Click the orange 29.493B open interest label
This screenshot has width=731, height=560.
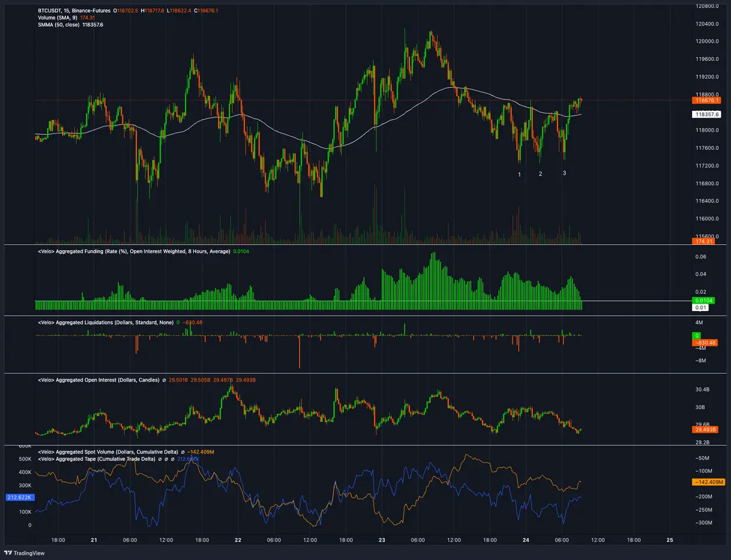(x=705, y=430)
